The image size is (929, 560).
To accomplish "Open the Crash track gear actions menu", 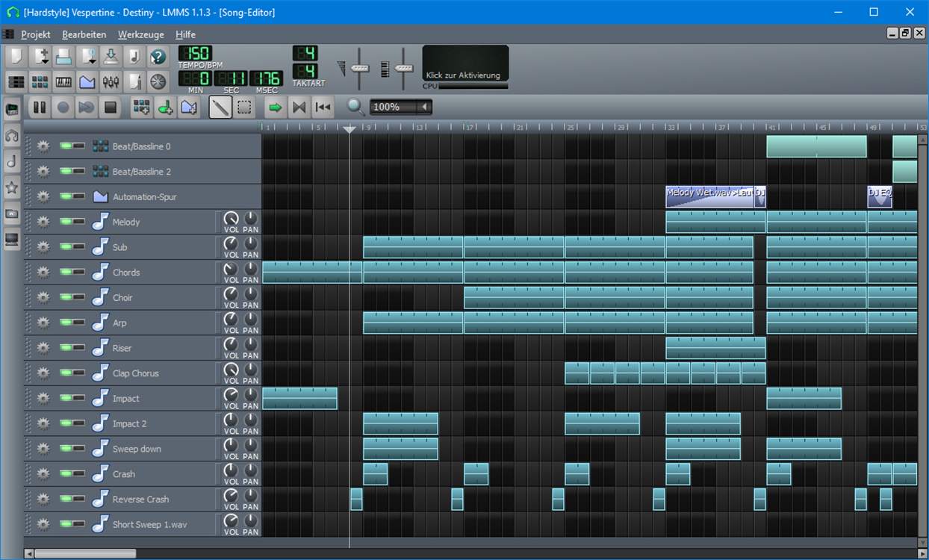I will [x=43, y=473].
